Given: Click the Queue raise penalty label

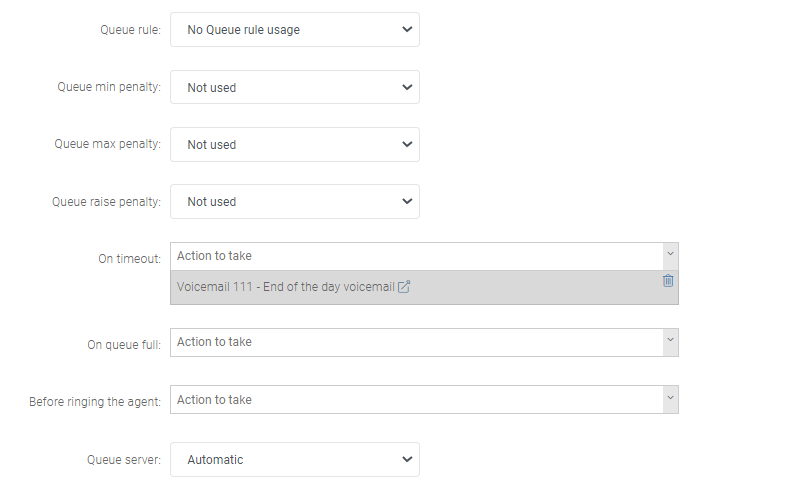Looking at the screenshot, I should pyautogui.click(x=106, y=201).
